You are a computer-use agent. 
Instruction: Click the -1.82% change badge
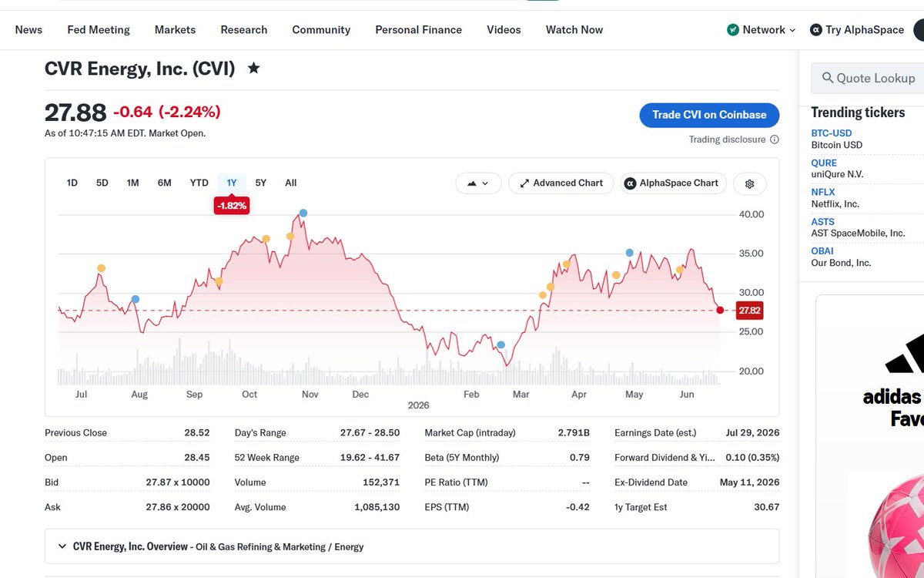coord(232,206)
